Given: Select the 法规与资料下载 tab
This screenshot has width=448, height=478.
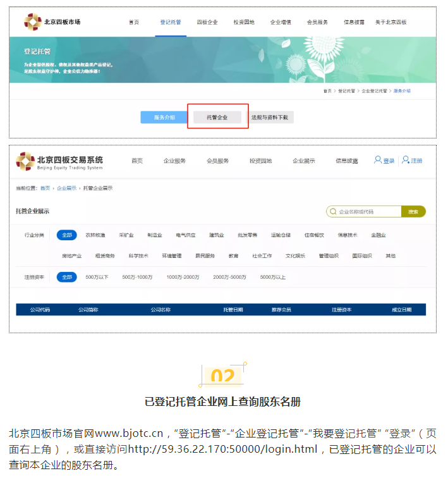Looking at the screenshot, I should [x=270, y=118].
